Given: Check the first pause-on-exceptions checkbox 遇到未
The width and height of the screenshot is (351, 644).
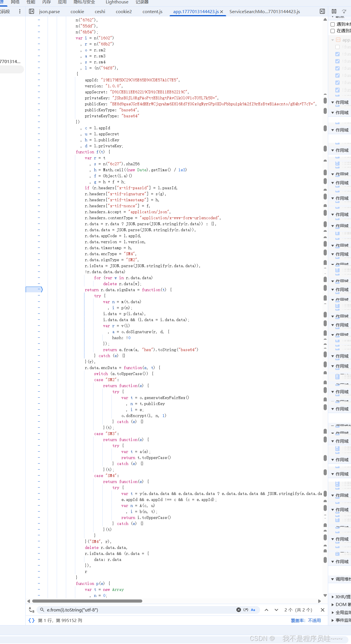Looking at the screenshot, I should pyautogui.click(x=332, y=24).
